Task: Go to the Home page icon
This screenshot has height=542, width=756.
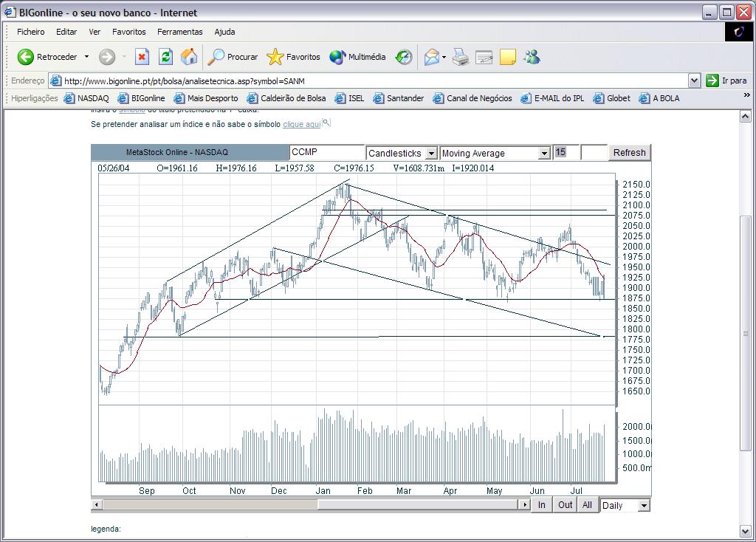Action: click(189, 57)
